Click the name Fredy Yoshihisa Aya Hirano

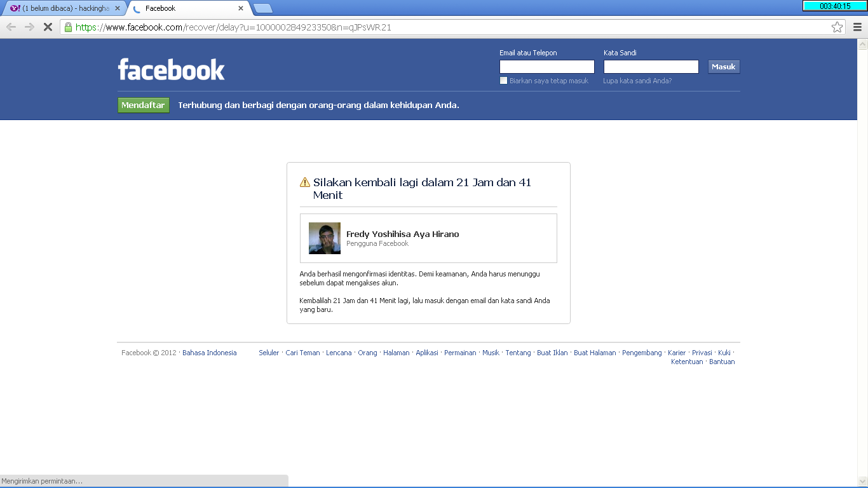click(x=402, y=234)
